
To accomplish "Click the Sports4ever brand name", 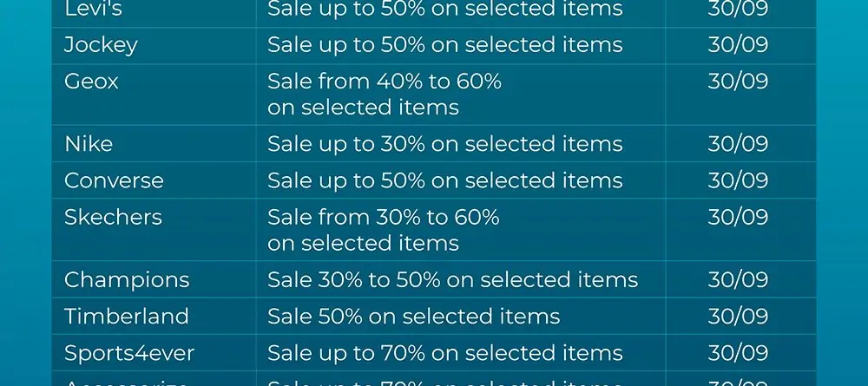I will (129, 353).
